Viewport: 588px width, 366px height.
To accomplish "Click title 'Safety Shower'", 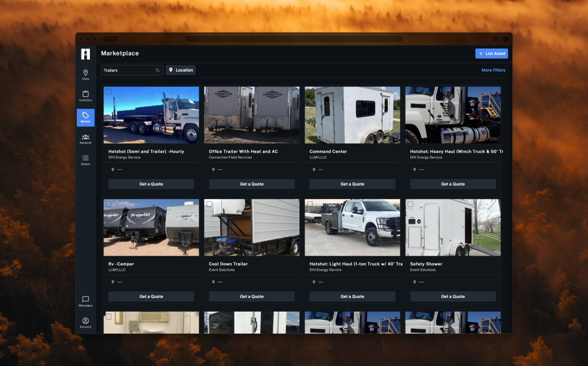I will click(x=426, y=264).
